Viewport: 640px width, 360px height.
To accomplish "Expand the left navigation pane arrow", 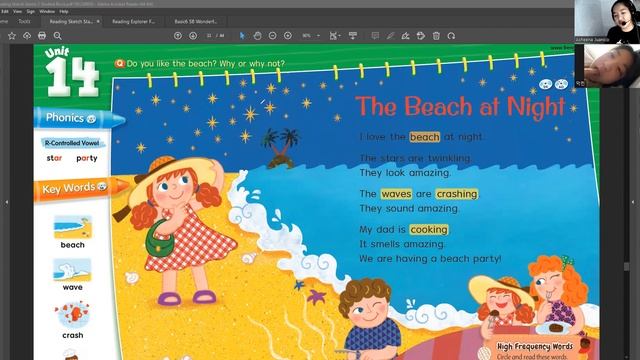I will 6,202.
